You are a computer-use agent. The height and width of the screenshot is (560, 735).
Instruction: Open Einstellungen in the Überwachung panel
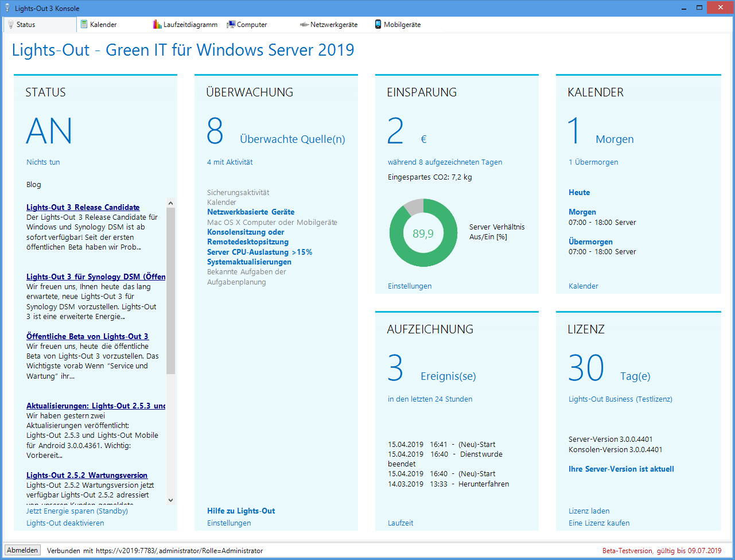point(229,523)
